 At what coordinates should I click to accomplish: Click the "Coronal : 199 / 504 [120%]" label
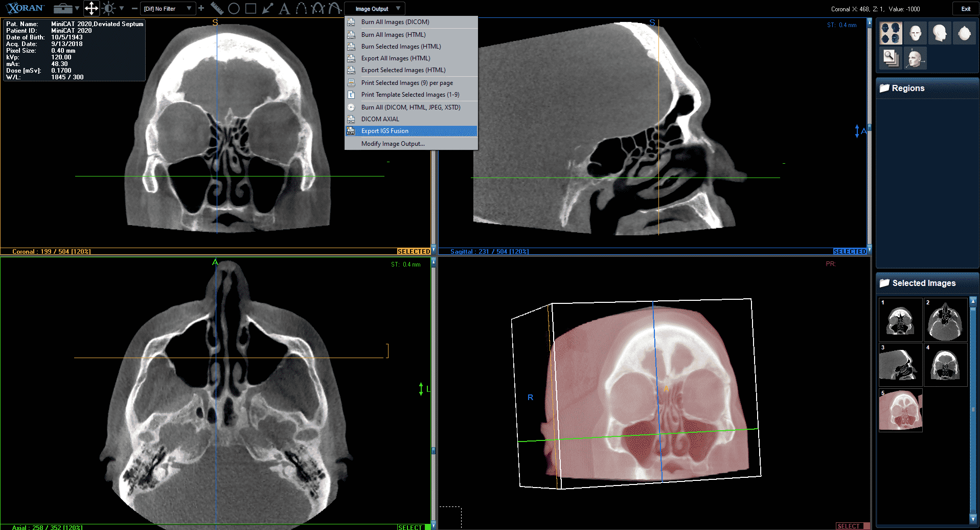(x=51, y=251)
